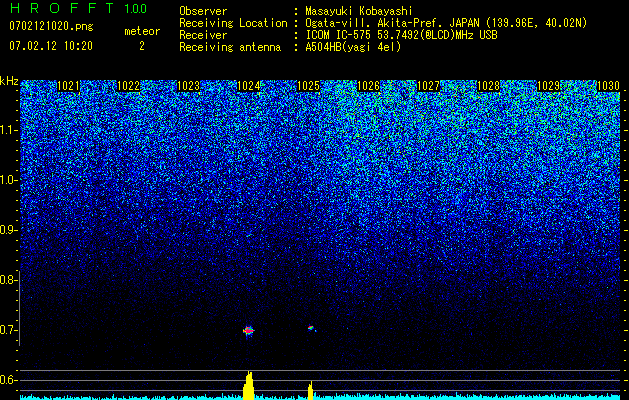
Task: Click the 1027 time marker
Action: (x=428, y=86)
